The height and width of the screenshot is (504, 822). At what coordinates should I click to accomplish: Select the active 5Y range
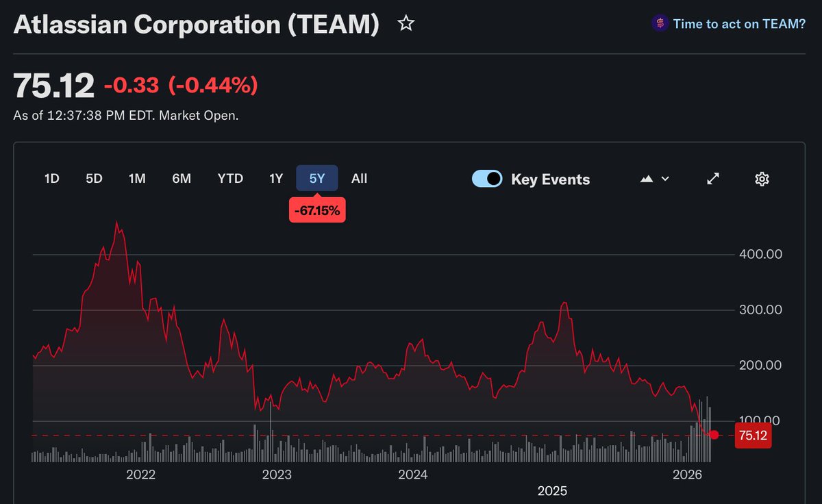point(317,179)
